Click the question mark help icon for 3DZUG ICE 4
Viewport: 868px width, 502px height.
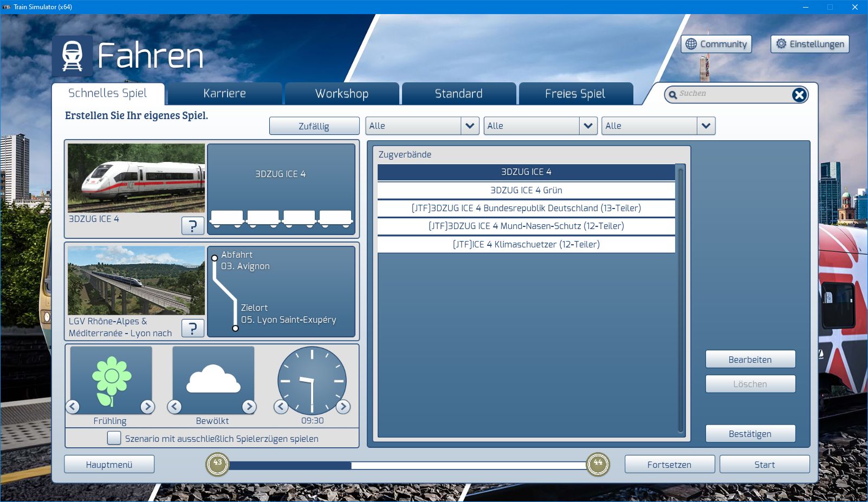(x=193, y=225)
